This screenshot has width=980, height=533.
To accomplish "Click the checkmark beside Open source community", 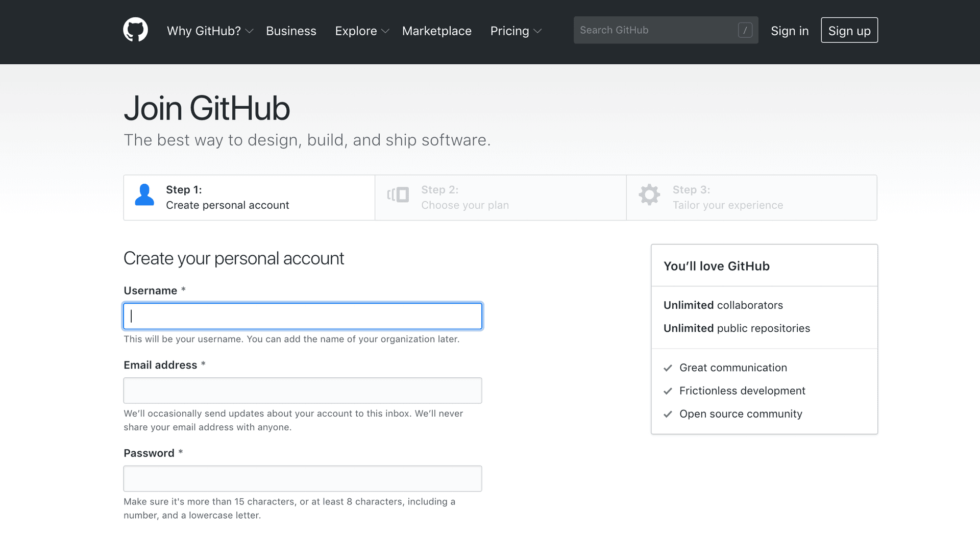I will click(668, 414).
